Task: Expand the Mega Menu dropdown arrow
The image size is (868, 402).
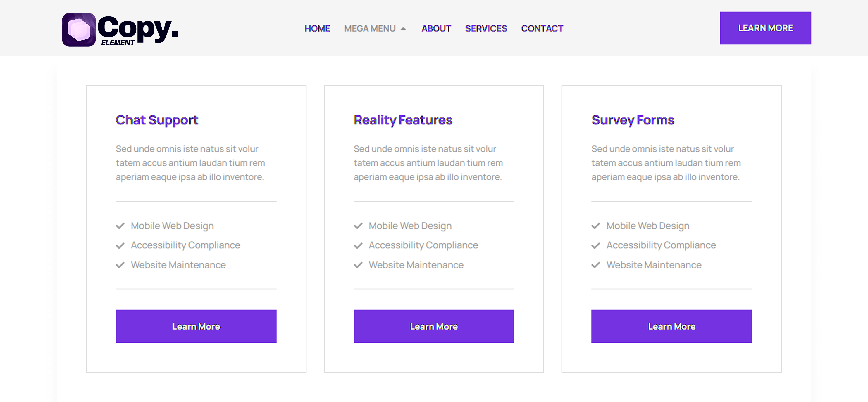Action: coord(403,29)
